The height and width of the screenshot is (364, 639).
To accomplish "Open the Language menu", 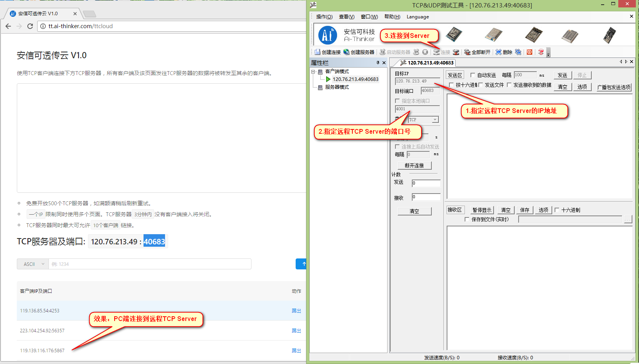I will pyautogui.click(x=418, y=17).
